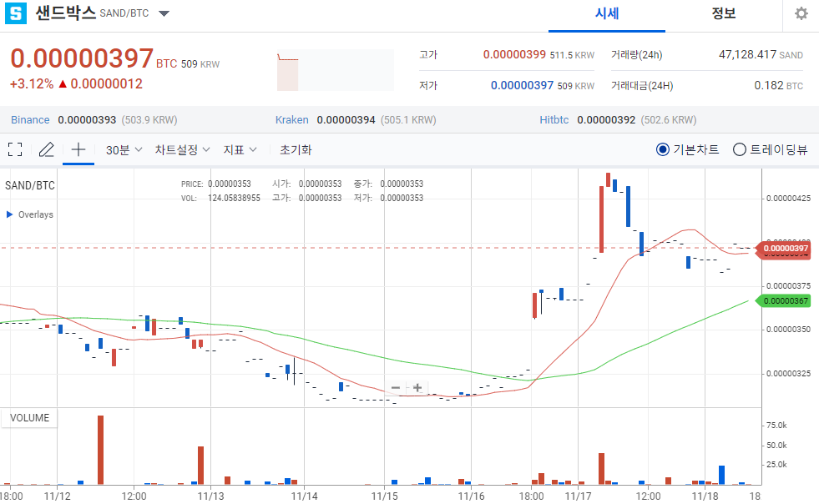Toggle fullscreen chart icon

pyautogui.click(x=15, y=150)
